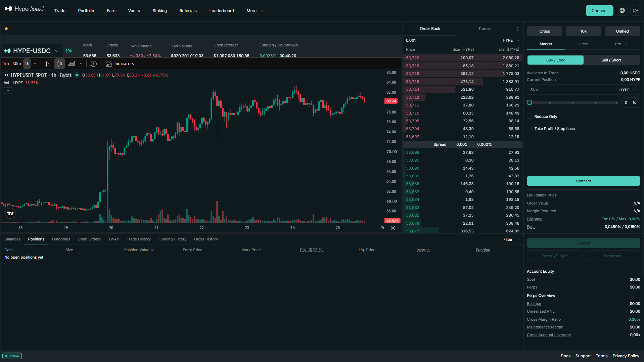Open the Pro order type dropdown

tap(621, 44)
